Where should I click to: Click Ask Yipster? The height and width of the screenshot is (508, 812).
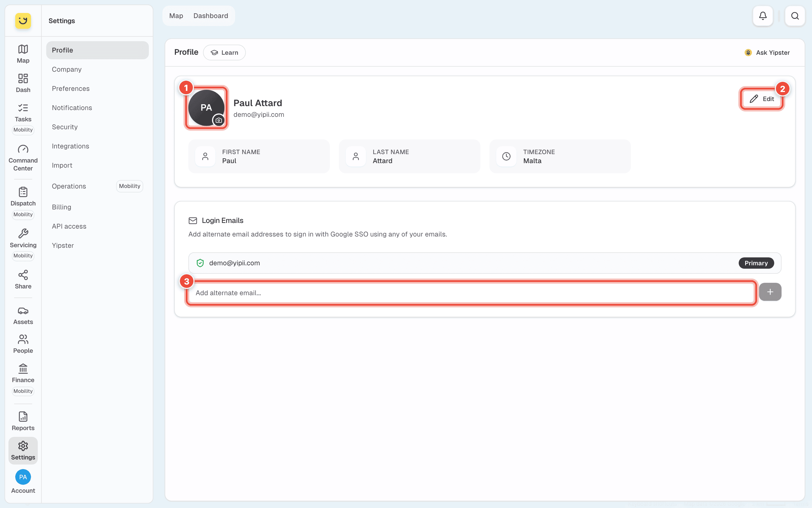point(767,52)
